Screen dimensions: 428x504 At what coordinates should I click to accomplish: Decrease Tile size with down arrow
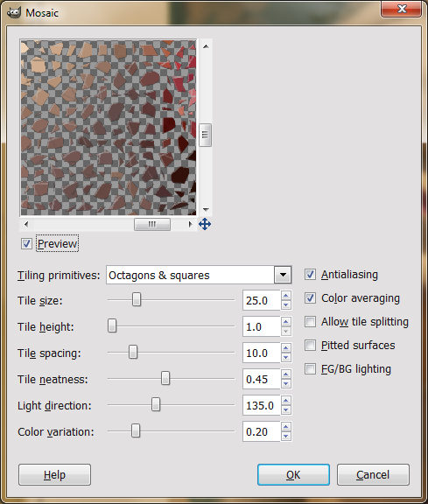tap(286, 305)
